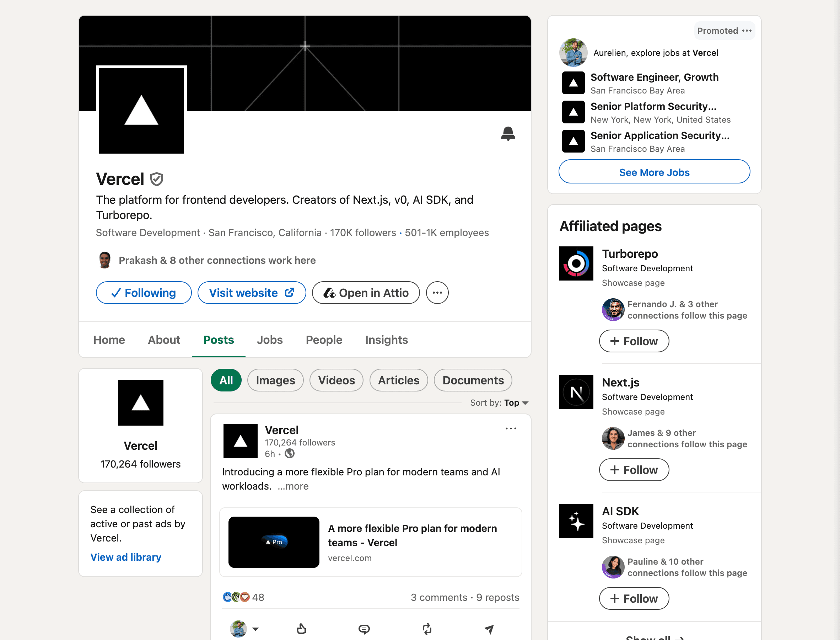Screen dimensions: 840x640
Task: Open the People tab
Action: pyautogui.click(x=324, y=340)
